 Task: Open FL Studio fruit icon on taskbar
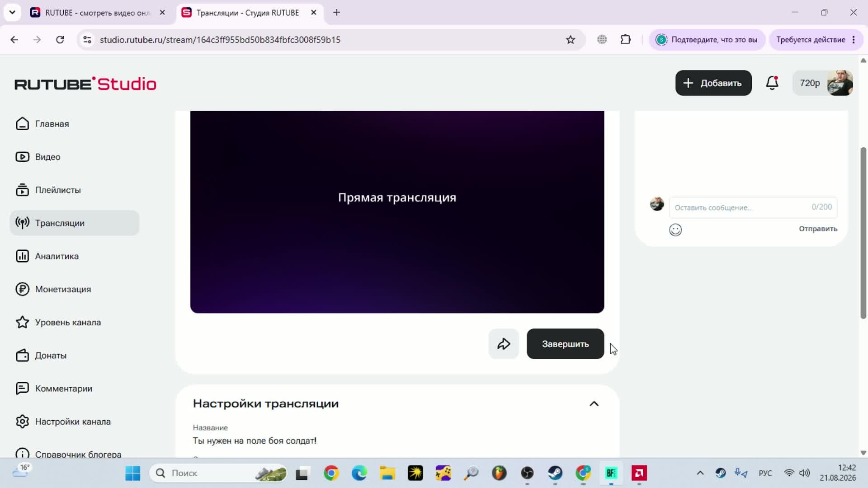500,473
